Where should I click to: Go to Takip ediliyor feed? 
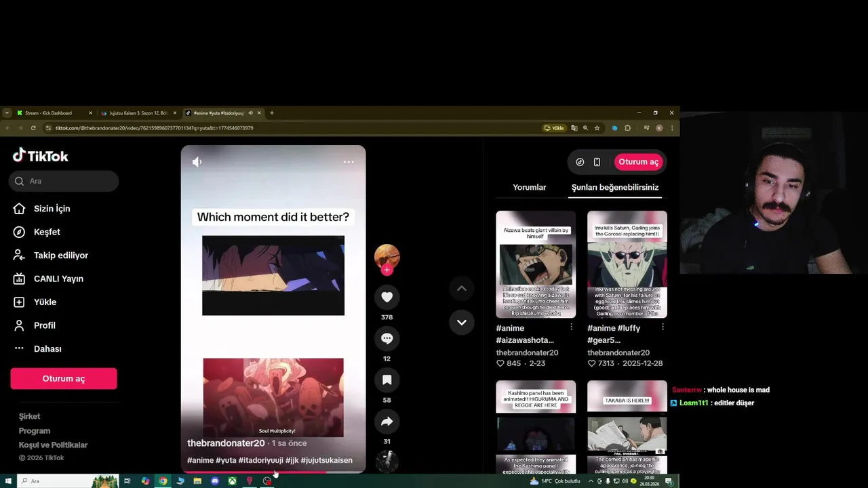51,256
